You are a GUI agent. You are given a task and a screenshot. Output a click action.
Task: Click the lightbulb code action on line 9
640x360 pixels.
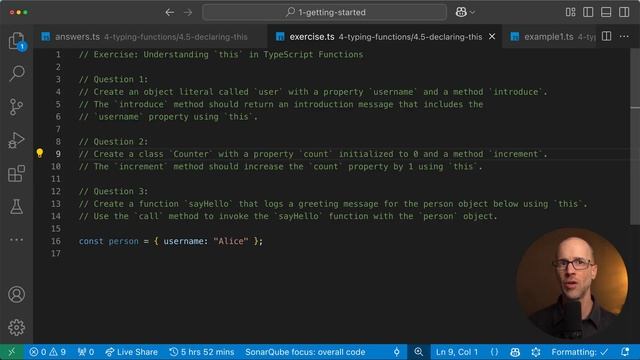pyautogui.click(x=40, y=153)
